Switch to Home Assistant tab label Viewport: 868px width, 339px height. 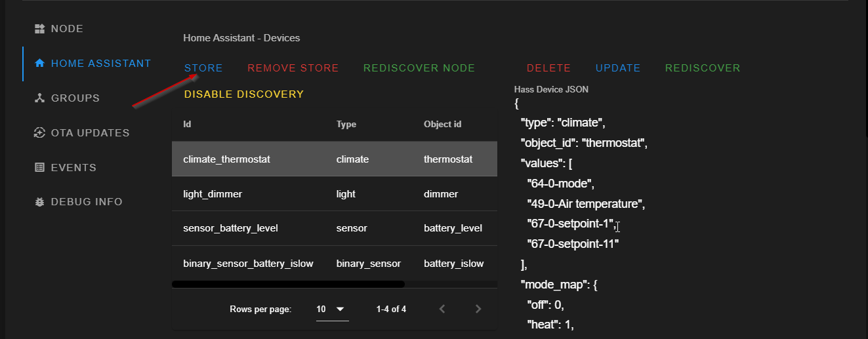pyautogui.click(x=101, y=64)
